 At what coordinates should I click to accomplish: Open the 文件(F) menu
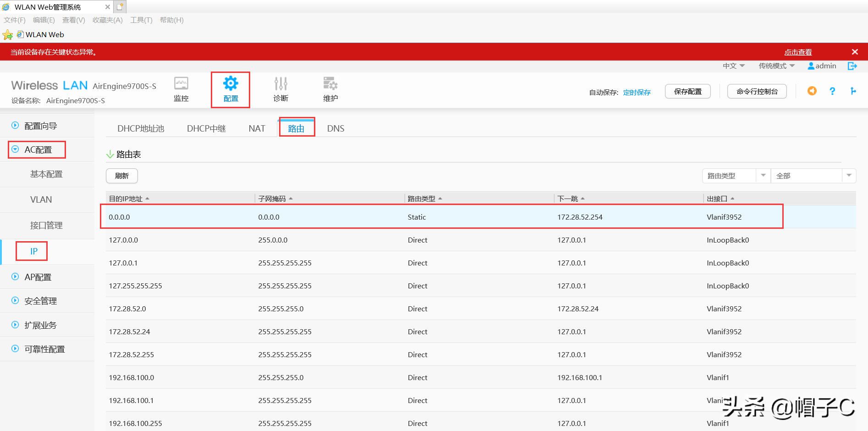pyautogui.click(x=15, y=20)
